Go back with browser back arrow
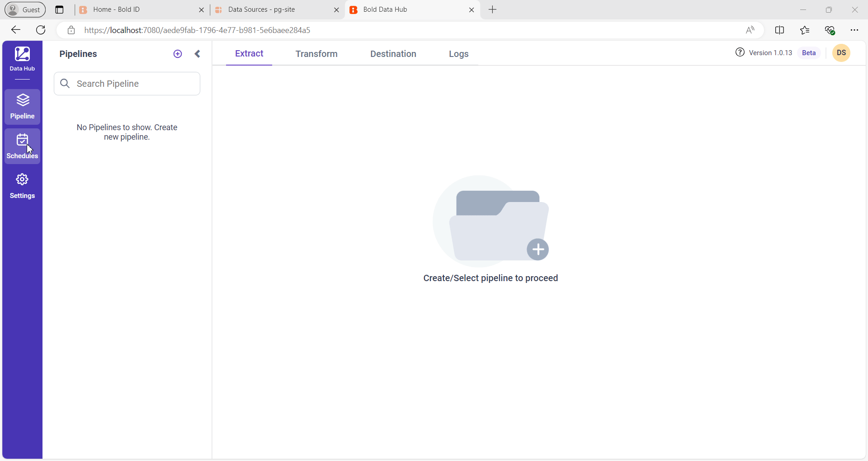 [16, 30]
